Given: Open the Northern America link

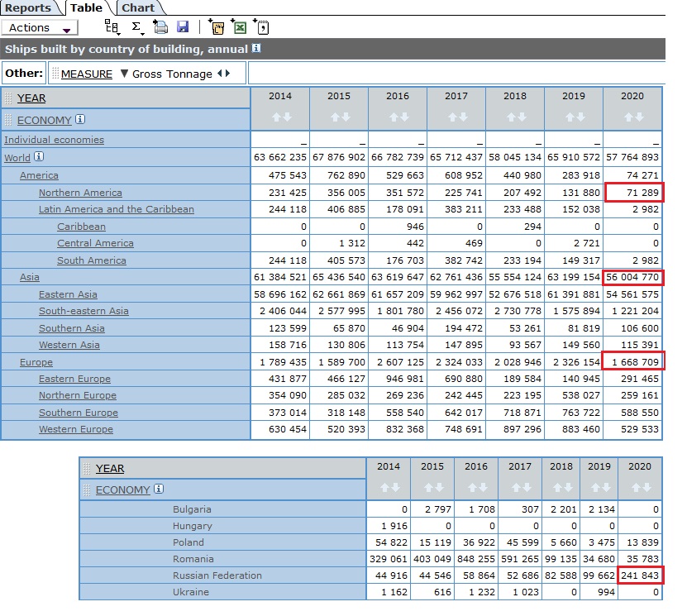Looking at the screenshot, I should point(80,193).
